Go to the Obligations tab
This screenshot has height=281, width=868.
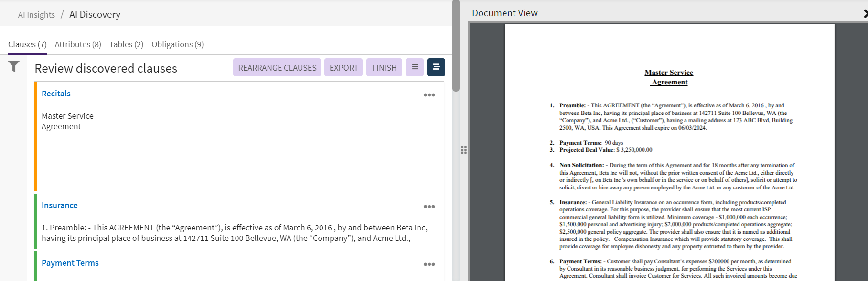tap(177, 44)
